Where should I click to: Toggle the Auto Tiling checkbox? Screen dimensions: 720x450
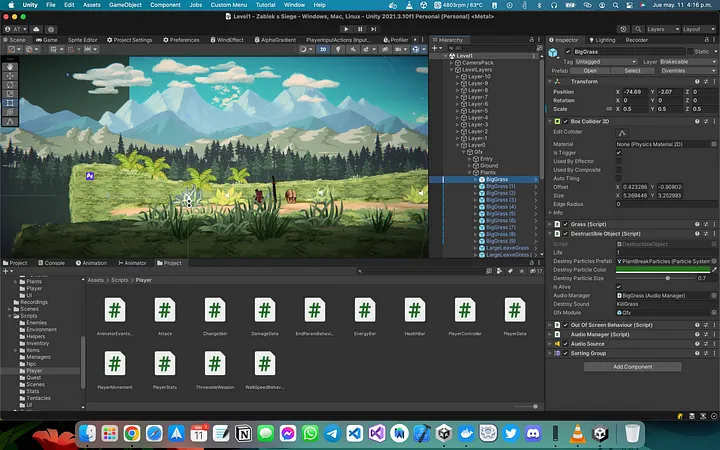click(619, 178)
